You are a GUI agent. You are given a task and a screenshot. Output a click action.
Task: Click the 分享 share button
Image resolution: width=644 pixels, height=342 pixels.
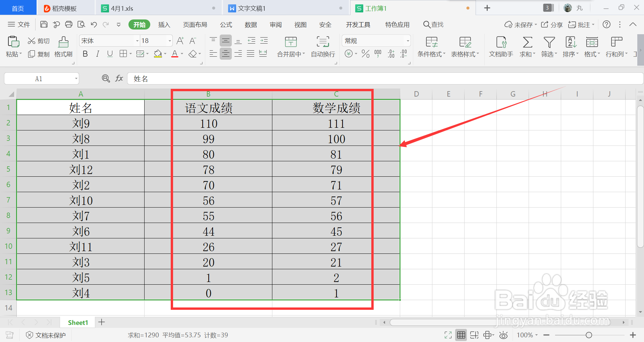click(x=552, y=24)
